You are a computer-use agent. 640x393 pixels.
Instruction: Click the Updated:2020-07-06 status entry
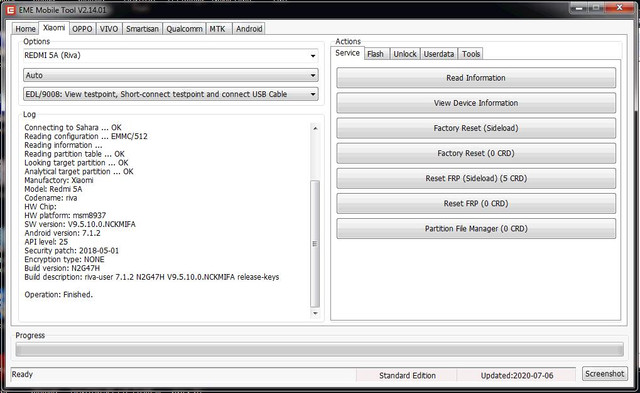517,375
